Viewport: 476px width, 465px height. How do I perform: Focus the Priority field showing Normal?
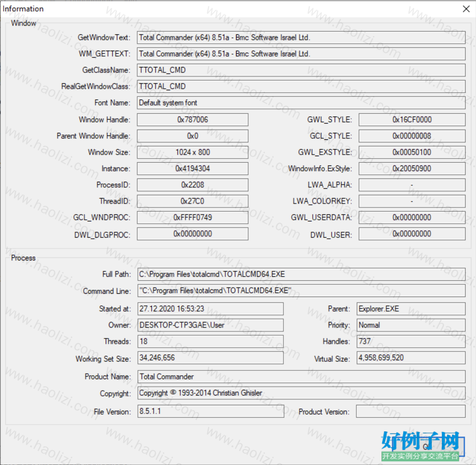411,325
